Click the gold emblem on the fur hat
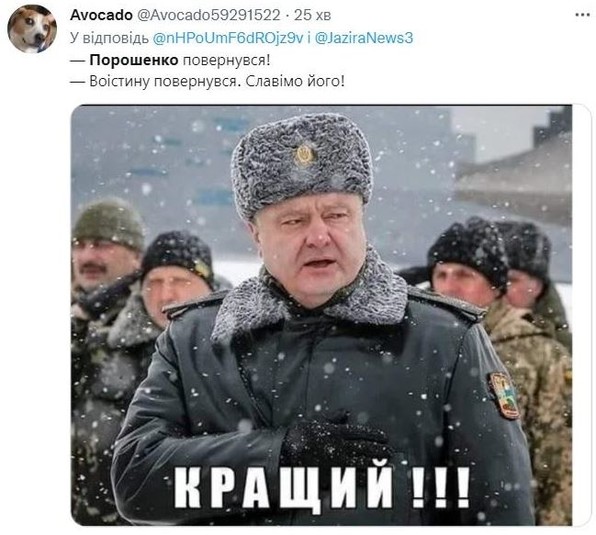Screen dimensions: 596x535 (304, 155)
